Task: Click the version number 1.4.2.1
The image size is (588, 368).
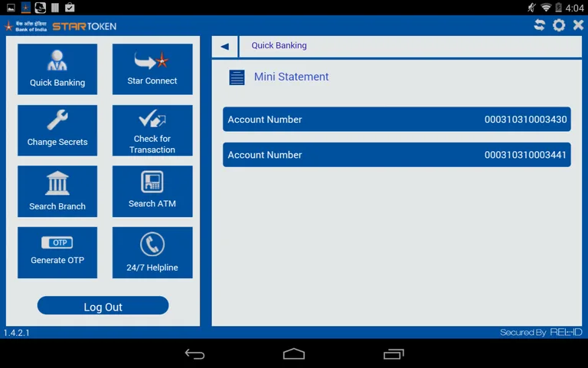Action: point(17,333)
